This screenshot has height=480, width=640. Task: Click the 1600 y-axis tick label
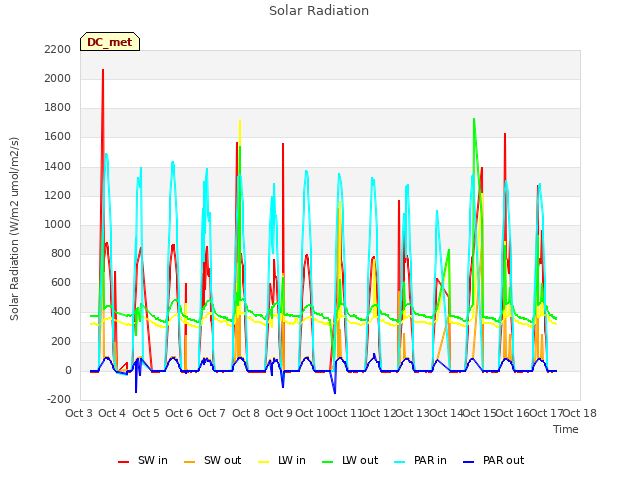[58, 137]
